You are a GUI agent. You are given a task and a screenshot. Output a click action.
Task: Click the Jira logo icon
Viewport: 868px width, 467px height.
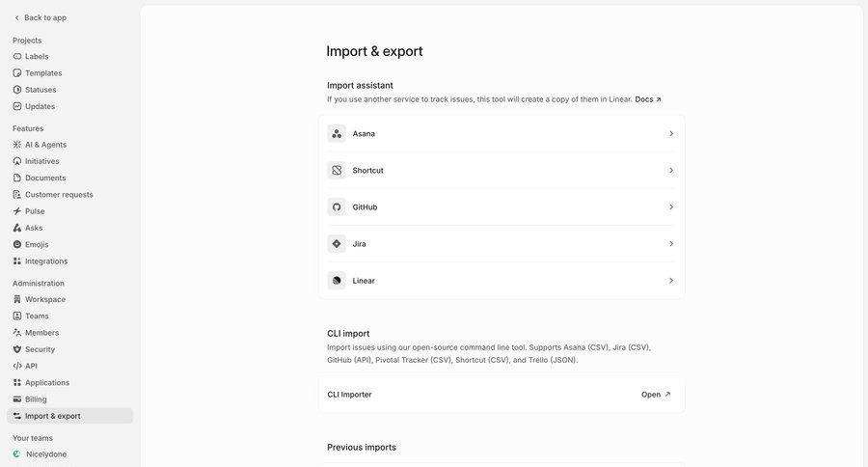click(x=337, y=244)
